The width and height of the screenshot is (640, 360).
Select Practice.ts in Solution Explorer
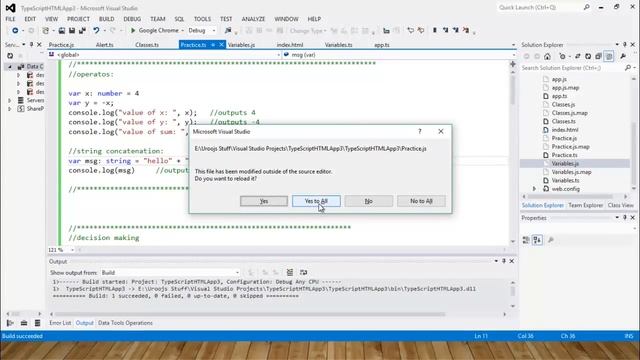click(x=564, y=155)
